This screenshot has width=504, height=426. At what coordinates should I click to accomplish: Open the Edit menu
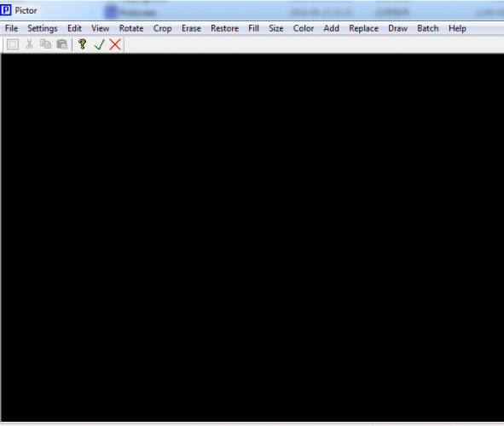[x=74, y=28]
